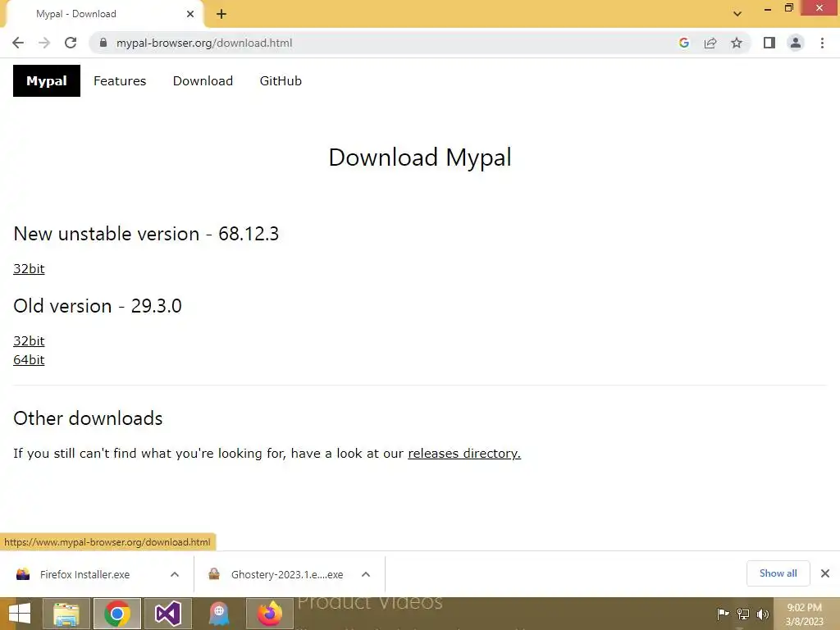Open Google search icon in address bar
Viewport: 840px width, 630px height.
tap(683, 43)
